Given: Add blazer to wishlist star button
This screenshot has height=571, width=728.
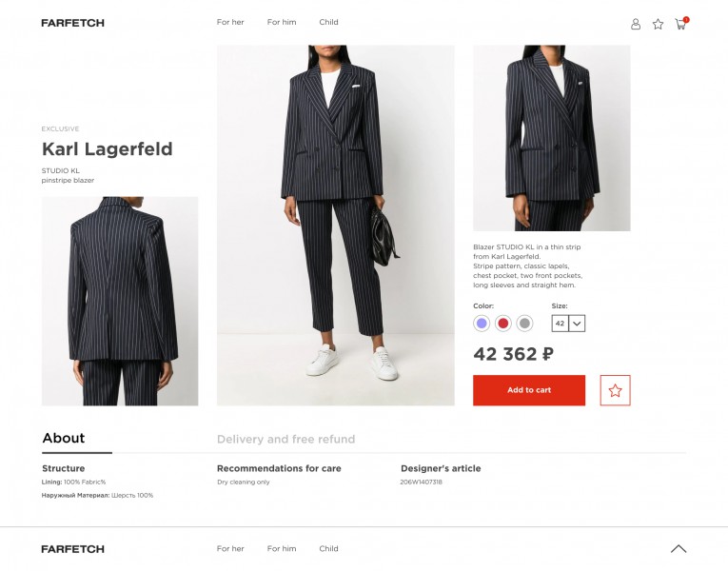Looking at the screenshot, I should tap(615, 390).
